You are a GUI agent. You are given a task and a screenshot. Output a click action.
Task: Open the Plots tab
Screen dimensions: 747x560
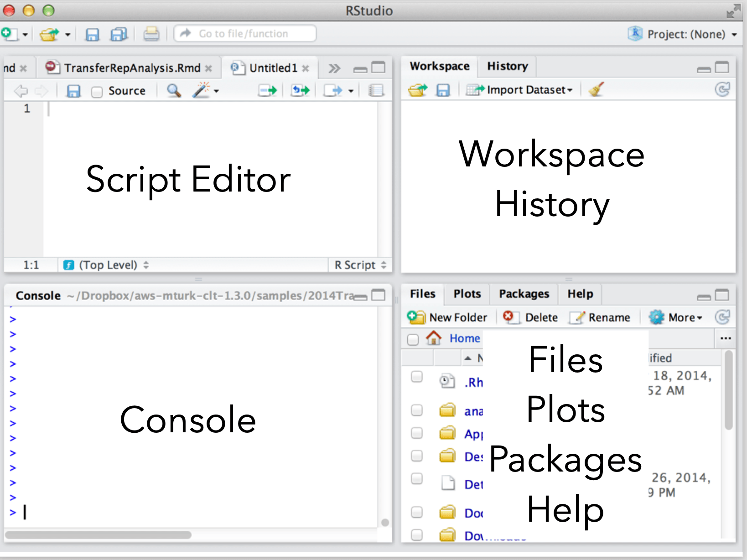click(x=467, y=294)
